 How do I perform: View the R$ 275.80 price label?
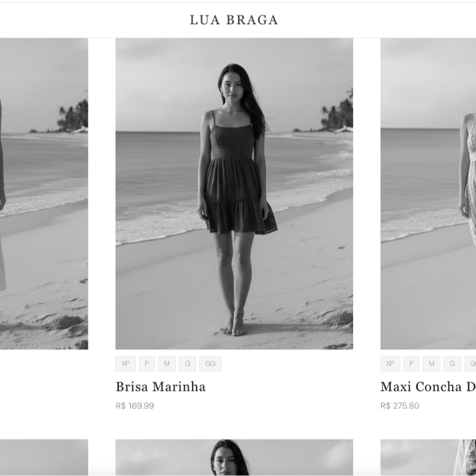click(x=400, y=406)
